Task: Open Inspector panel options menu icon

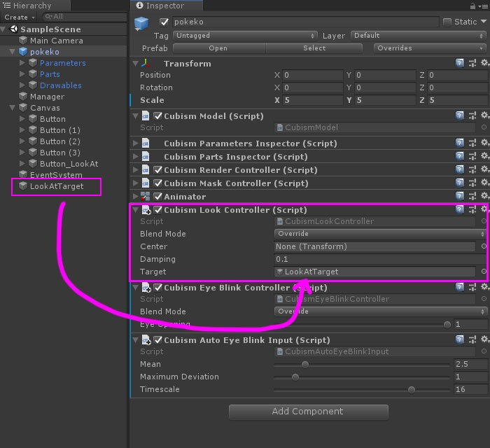Action: 484,6
